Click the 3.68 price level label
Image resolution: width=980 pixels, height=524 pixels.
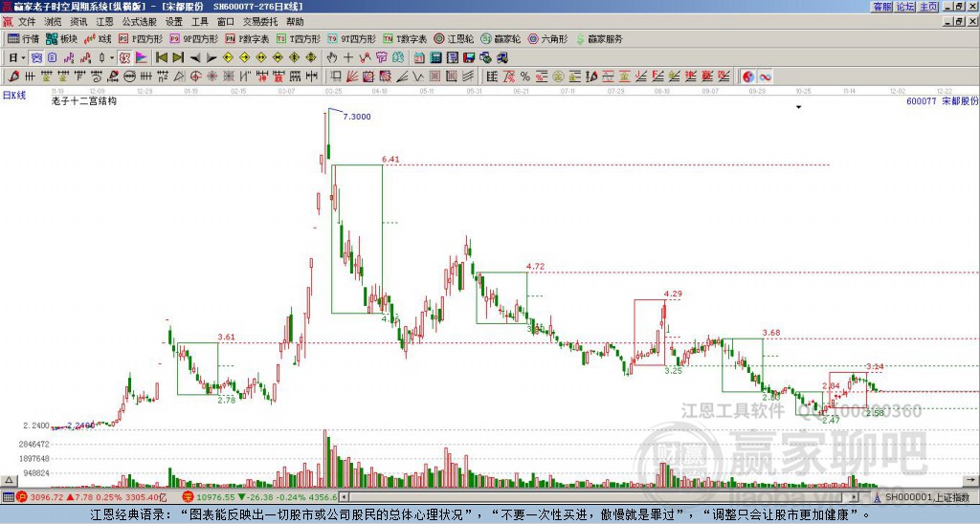pyautogui.click(x=771, y=332)
